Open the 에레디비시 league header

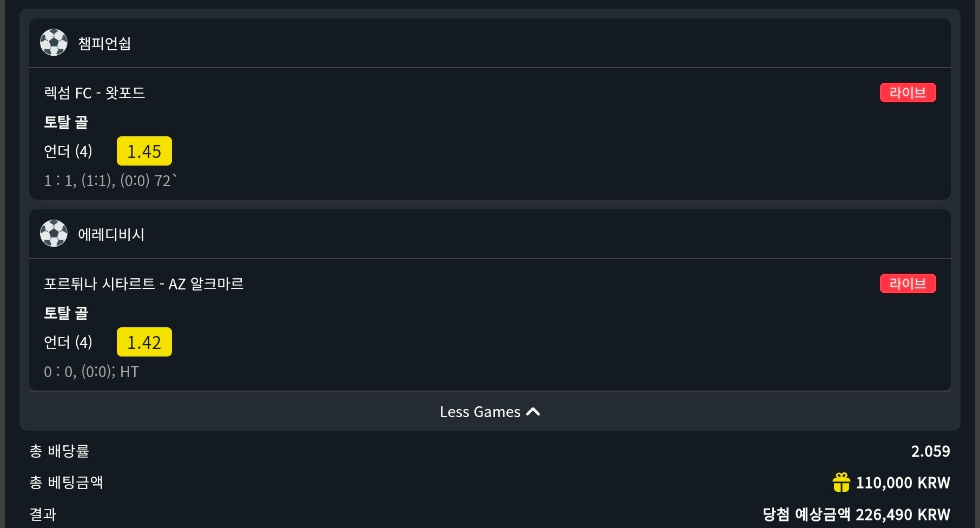pyautogui.click(x=490, y=234)
